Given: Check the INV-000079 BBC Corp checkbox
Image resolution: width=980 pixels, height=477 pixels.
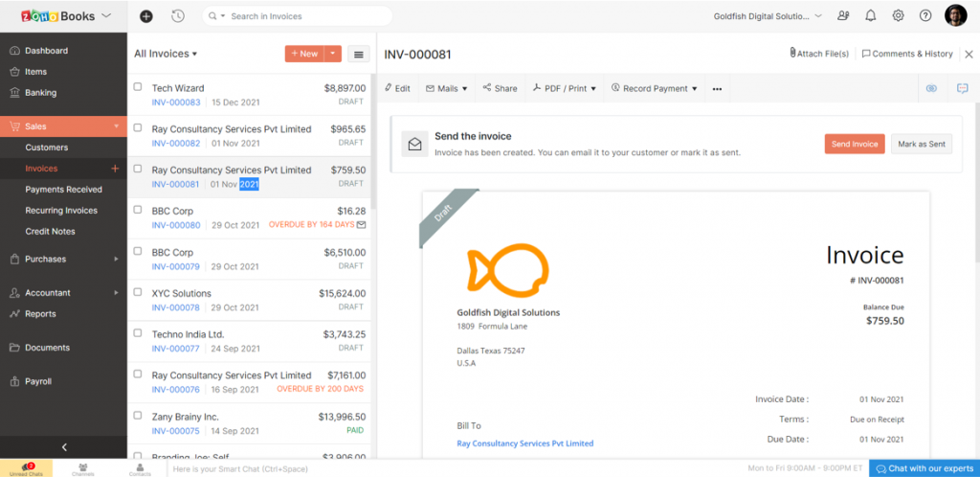Looking at the screenshot, I should (x=138, y=251).
